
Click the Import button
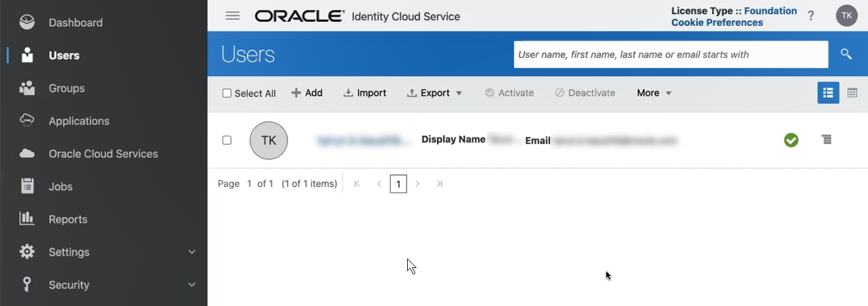tap(365, 93)
